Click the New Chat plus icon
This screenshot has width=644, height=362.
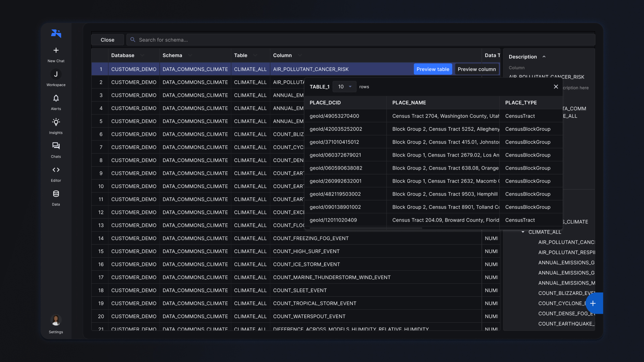pos(56,50)
